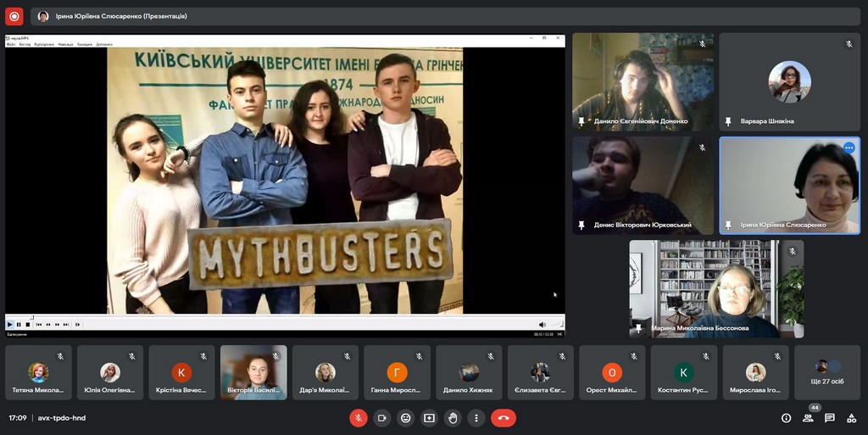Select Вікторія's video thumbnail in the bottom row
Viewport: 868px width, 435px height.
pos(253,372)
